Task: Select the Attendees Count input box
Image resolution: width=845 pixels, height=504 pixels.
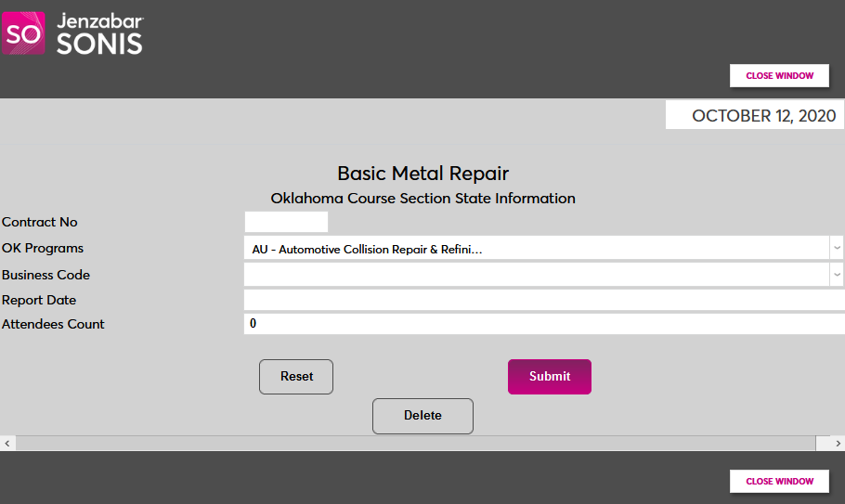Action: pyautogui.click(x=543, y=324)
